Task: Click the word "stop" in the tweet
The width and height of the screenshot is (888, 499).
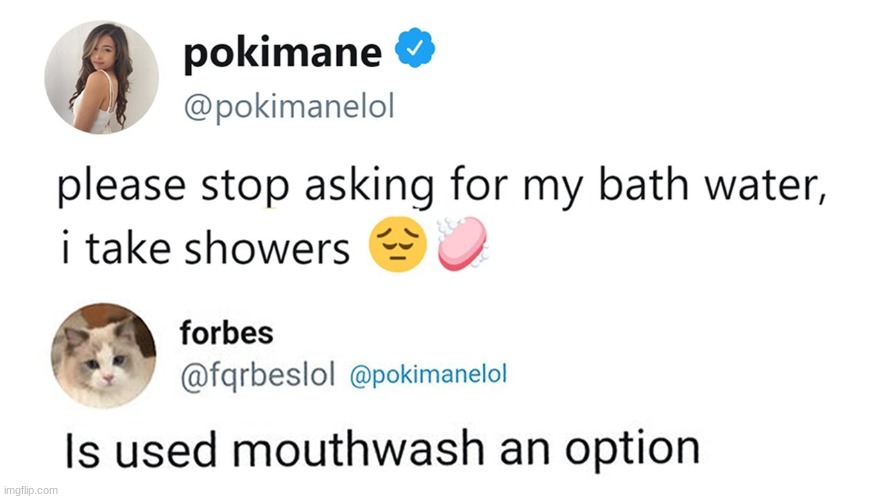Action: point(246,188)
